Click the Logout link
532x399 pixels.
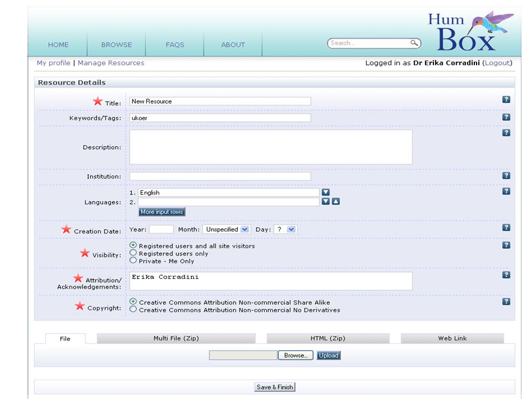click(497, 63)
